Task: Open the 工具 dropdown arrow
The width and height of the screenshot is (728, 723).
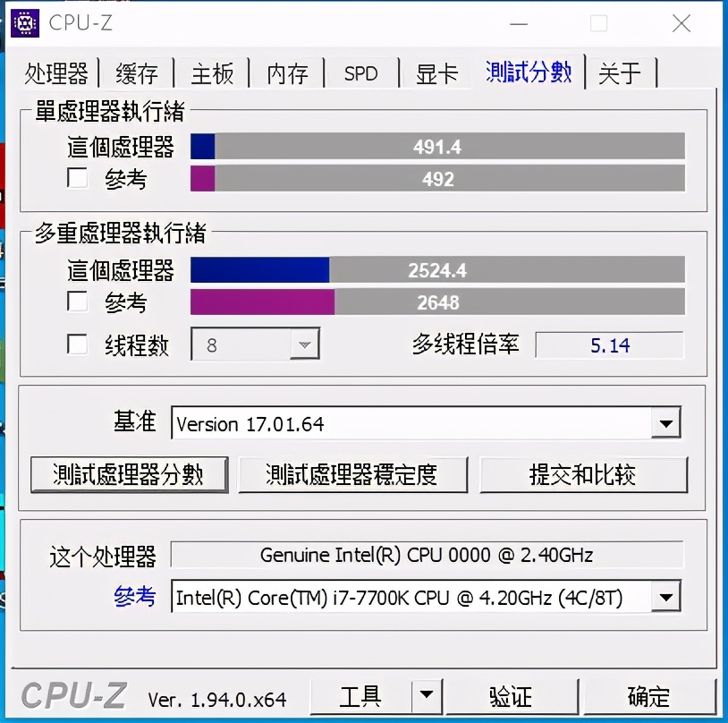Action: point(428,696)
